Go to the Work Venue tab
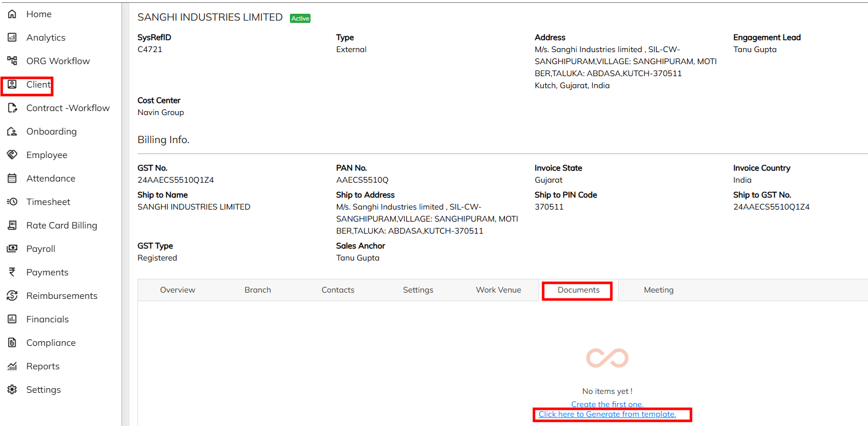Viewport: 868px width, 426px height. pyautogui.click(x=498, y=290)
